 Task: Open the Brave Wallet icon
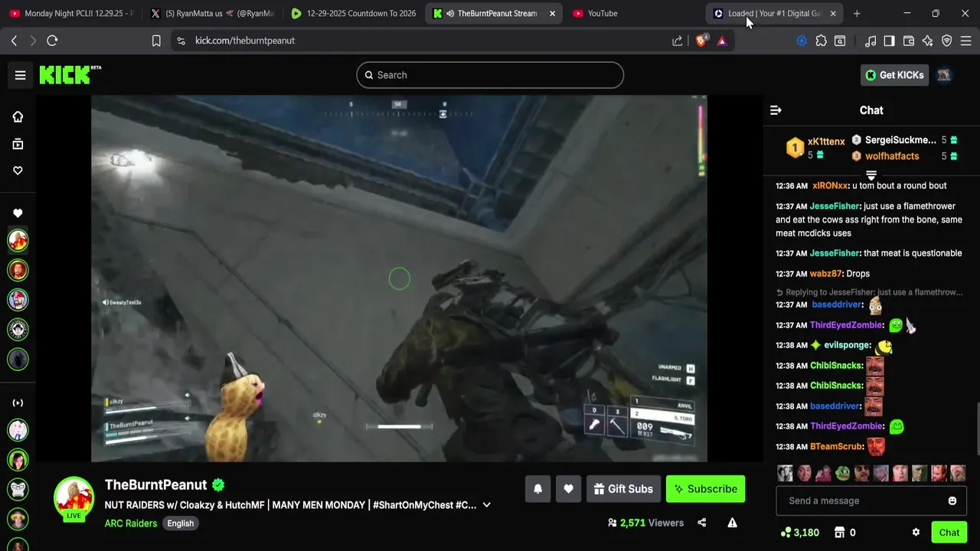[x=909, y=41]
